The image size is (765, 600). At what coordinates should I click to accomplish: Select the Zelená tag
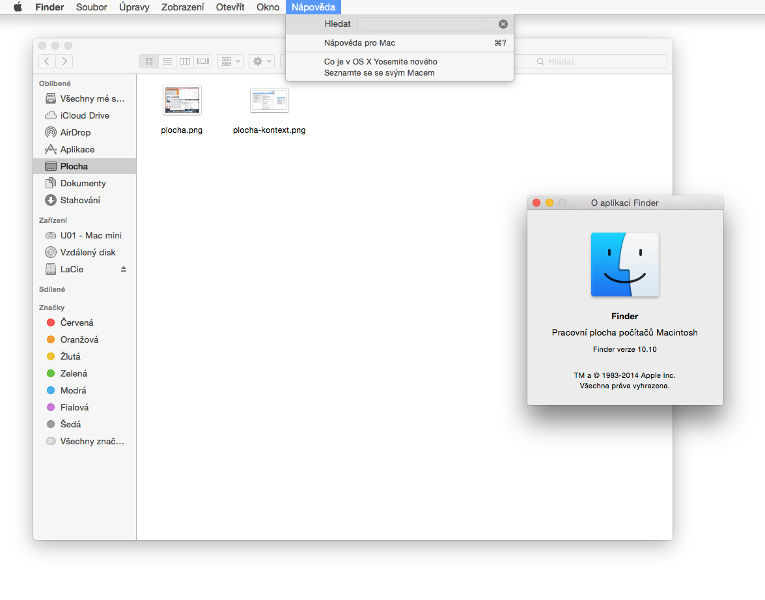click(84, 373)
